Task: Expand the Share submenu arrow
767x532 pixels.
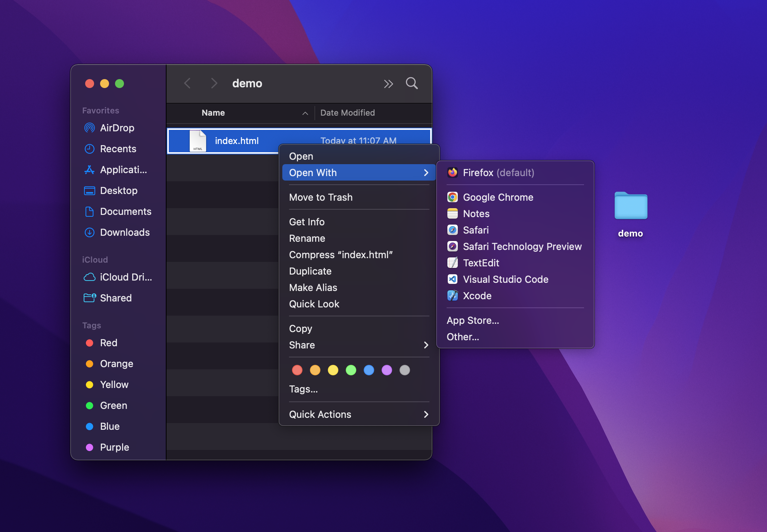Action: pos(426,345)
